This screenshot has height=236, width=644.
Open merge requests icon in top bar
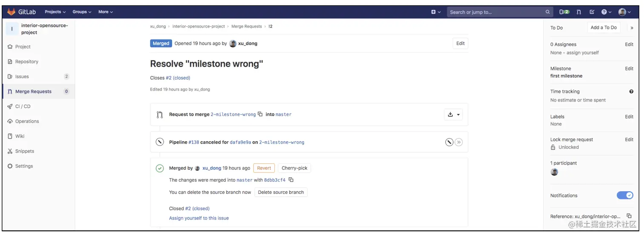tap(579, 12)
